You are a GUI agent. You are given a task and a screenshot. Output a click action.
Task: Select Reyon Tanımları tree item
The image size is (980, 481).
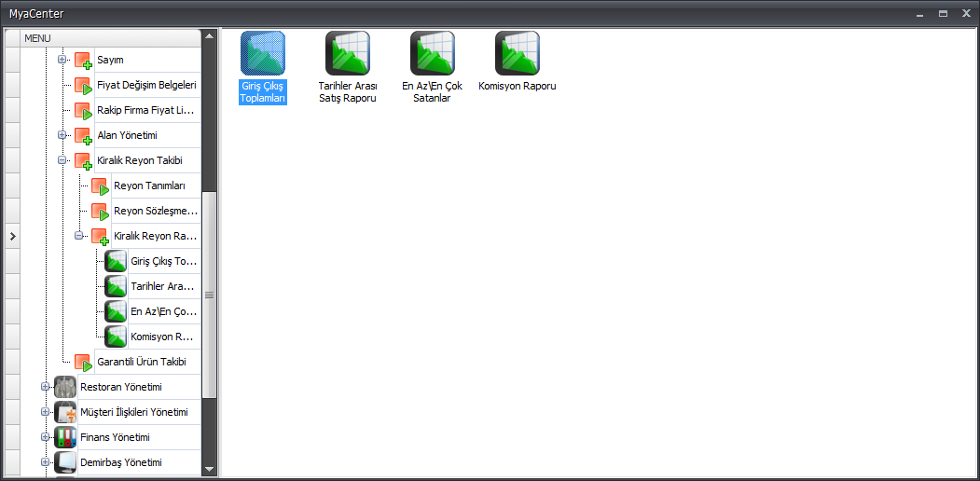tap(149, 186)
